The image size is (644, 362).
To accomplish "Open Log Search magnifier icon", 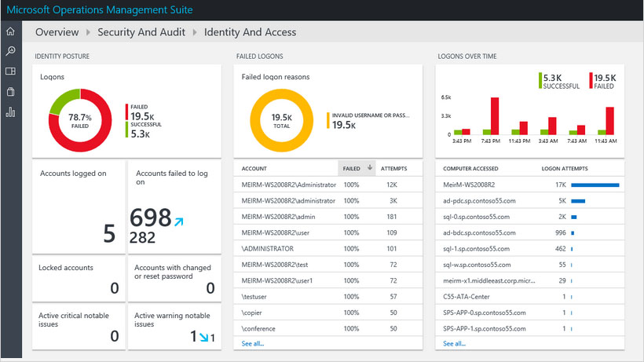I will click(x=10, y=52).
